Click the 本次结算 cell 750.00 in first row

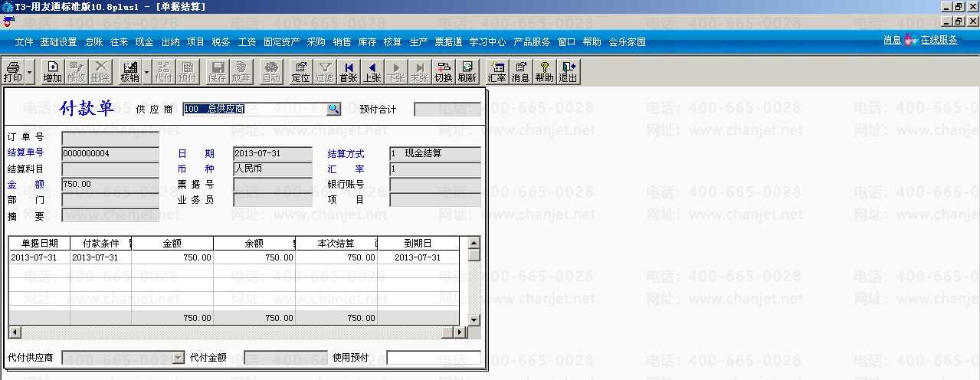336,257
